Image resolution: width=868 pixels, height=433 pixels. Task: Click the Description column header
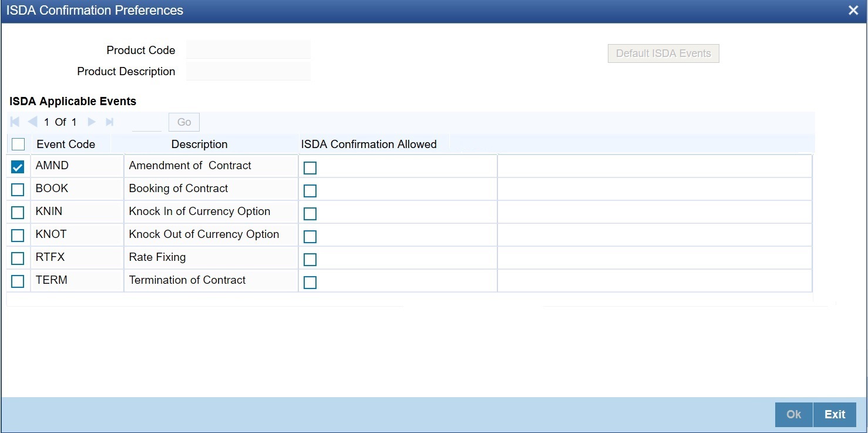pyautogui.click(x=200, y=144)
